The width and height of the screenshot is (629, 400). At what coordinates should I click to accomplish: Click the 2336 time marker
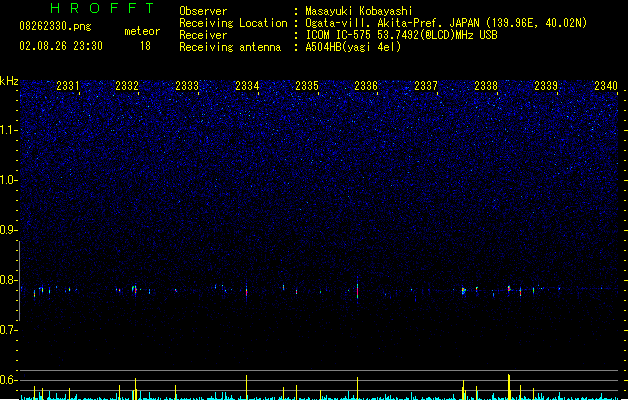tap(366, 86)
